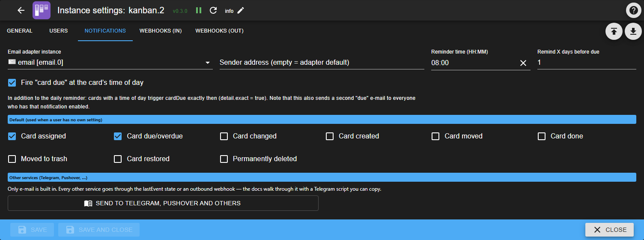Enable the Card restored checkbox

tap(118, 159)
